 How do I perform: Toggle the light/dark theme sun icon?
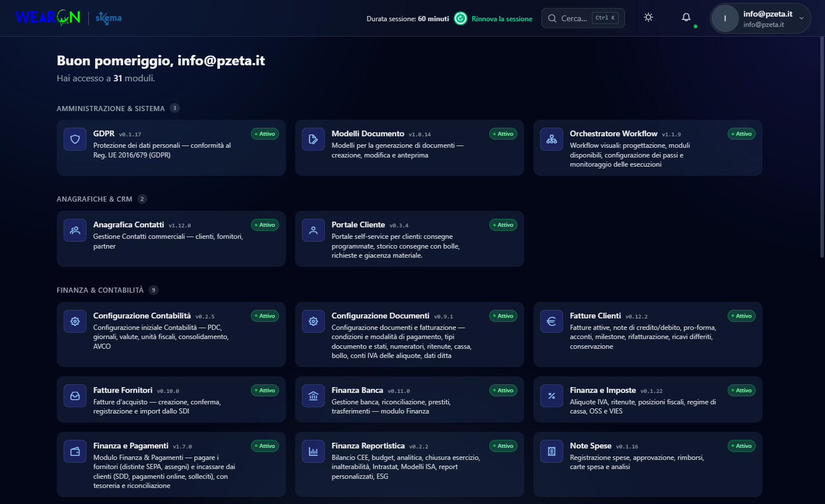pyautogui.click(x=649, y=18)
